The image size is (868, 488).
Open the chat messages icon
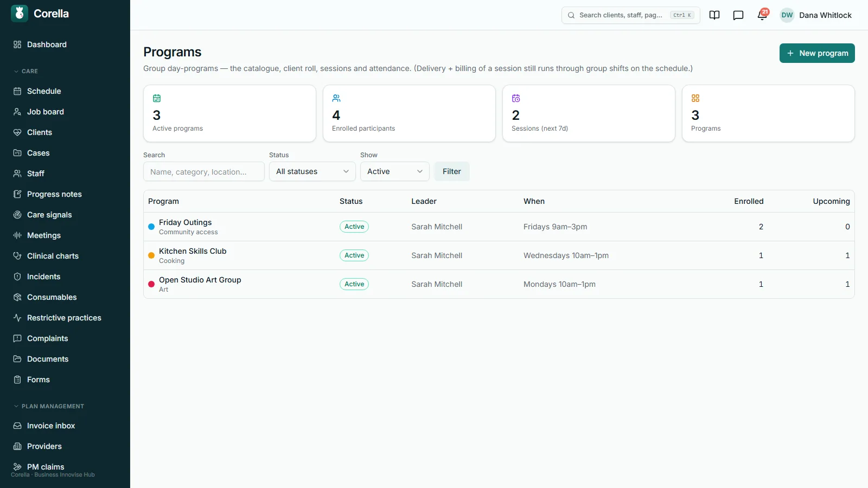pos(738,15)
